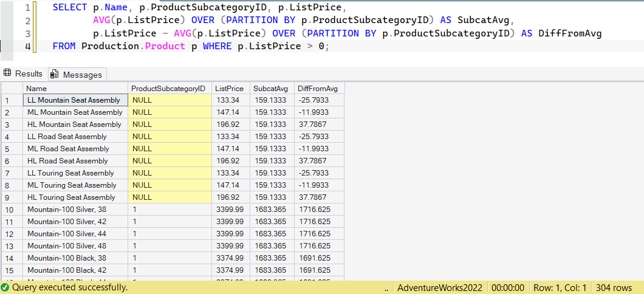This screenshot has height=294, width=644.
Task: Click line number 2 in the editor gutter
Action: click(x=27, y=21)
